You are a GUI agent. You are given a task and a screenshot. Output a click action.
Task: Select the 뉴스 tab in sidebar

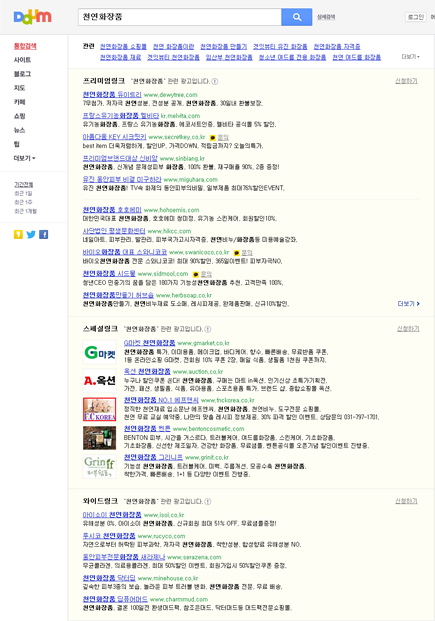[x=19, y=130]
